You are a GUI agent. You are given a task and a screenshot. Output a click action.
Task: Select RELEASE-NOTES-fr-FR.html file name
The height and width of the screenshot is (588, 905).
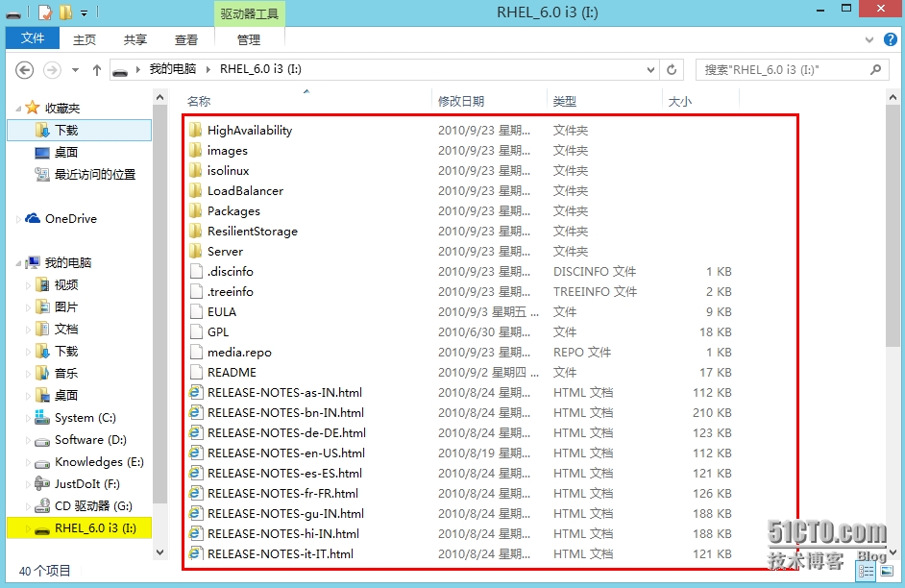coord(282,494)
